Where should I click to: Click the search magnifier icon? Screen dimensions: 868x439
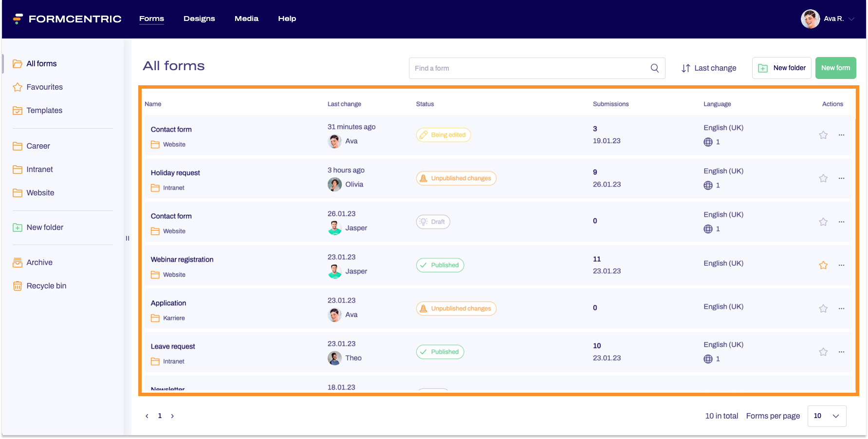click(x=654, y=68)
